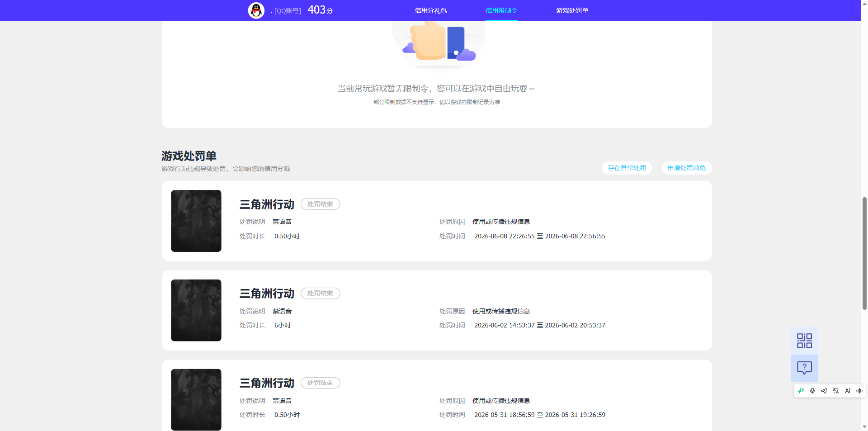
Task: Open game thumbnail of 2026-06-08 penalty
Action: click(x=196, y=221)
